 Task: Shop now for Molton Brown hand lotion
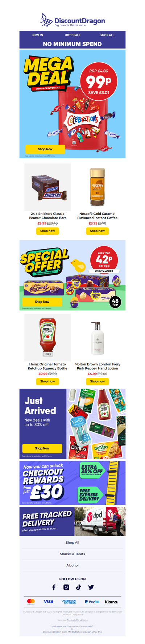click(98, 381)
